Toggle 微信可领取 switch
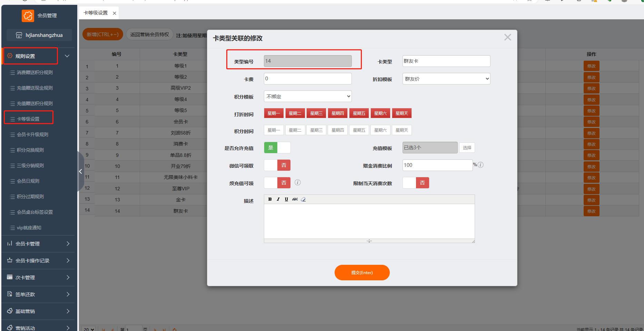Image resolution: width=644 pixels, height=331 pixels. click(x=277, y=165)
